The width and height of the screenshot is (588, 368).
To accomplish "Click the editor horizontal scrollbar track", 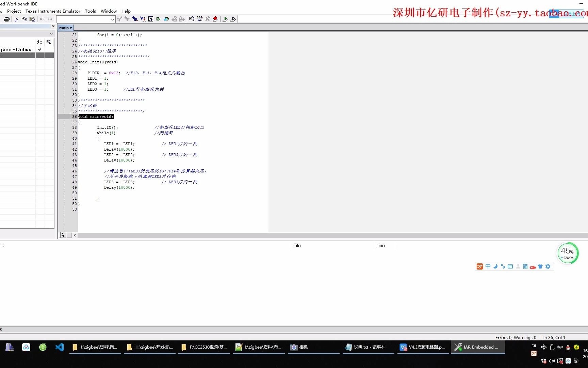I will tap(333, 235).
